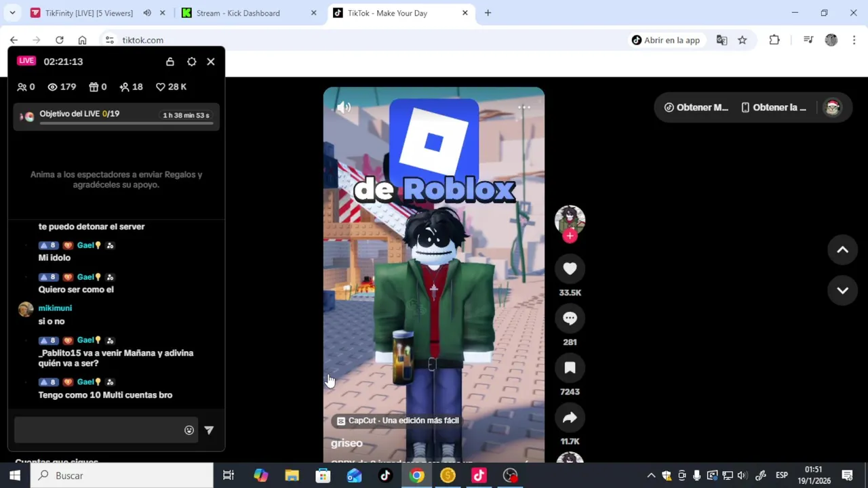Screen dimensions: 868x488
Task: Click the followers count 18
Action: pyautogui.click(x=131, y=87)
